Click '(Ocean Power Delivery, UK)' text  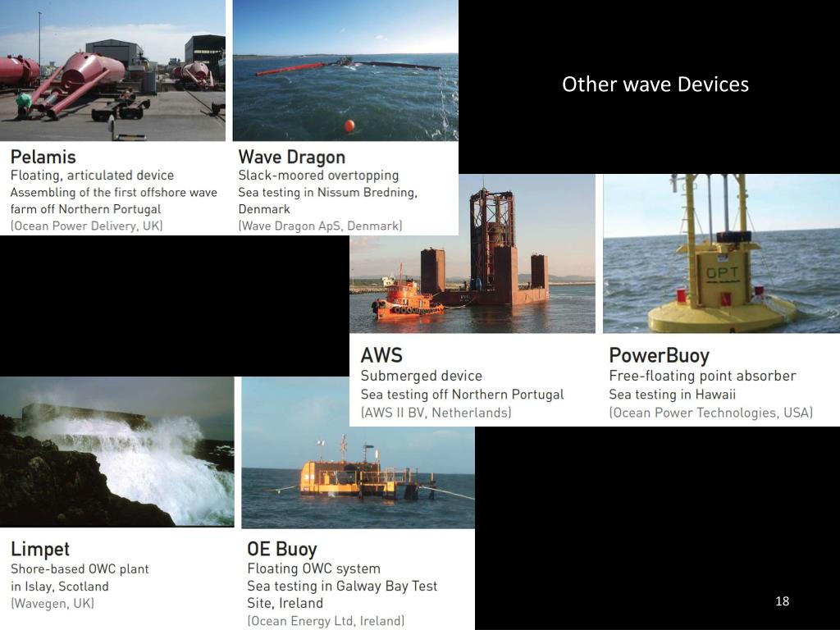point(87,226)
